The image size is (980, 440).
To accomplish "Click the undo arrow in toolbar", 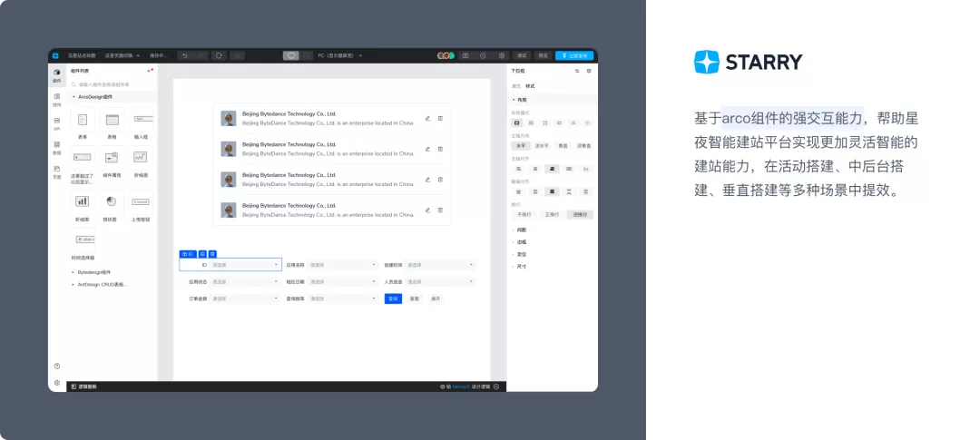I will coord(184,55).
